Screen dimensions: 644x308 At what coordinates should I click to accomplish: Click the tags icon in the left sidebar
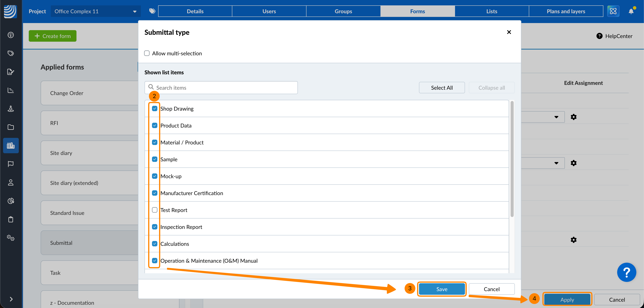pos(11,53)
